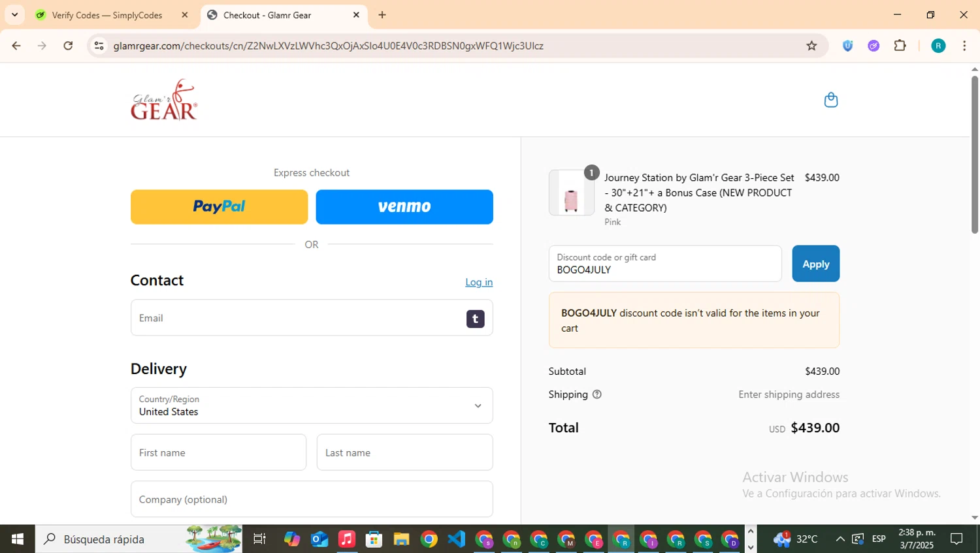
Task: Open Task View in the taskbar
Action: (259, 539)
